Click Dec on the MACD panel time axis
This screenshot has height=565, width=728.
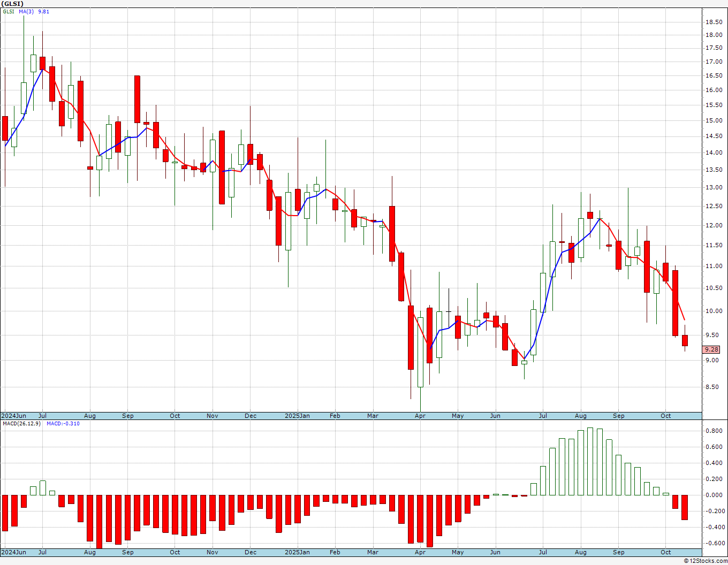click(251, 552)
